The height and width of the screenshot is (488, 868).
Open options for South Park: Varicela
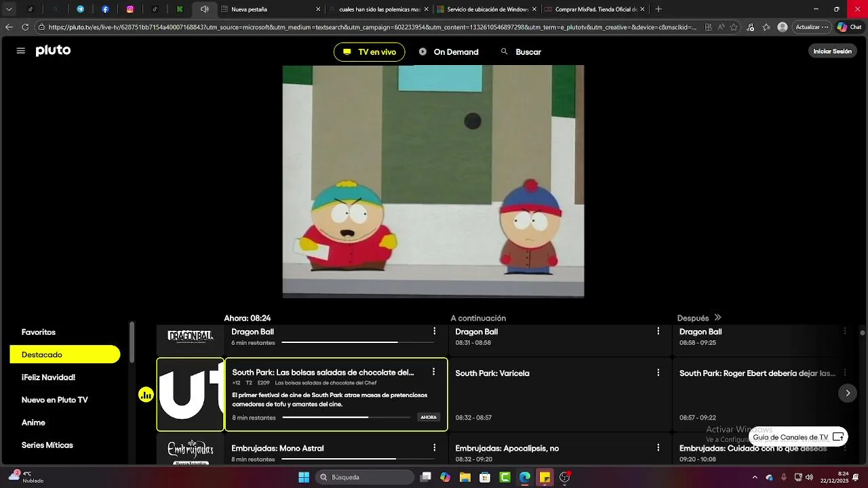(x=658, y=373)
